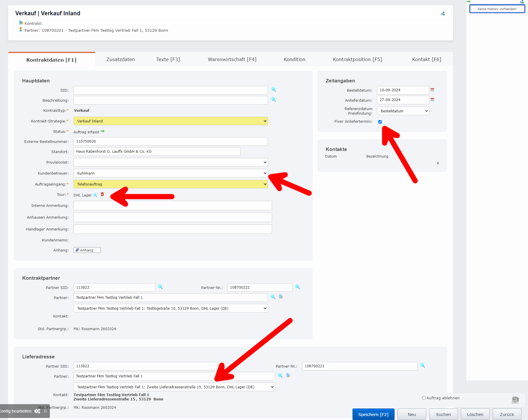
Task: Expand the Kundenbetreuer dropdown
Action: click(x=171, y=173)
